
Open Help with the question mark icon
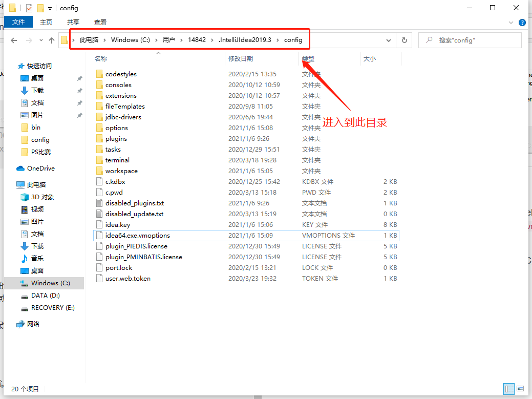coord(522,22)
